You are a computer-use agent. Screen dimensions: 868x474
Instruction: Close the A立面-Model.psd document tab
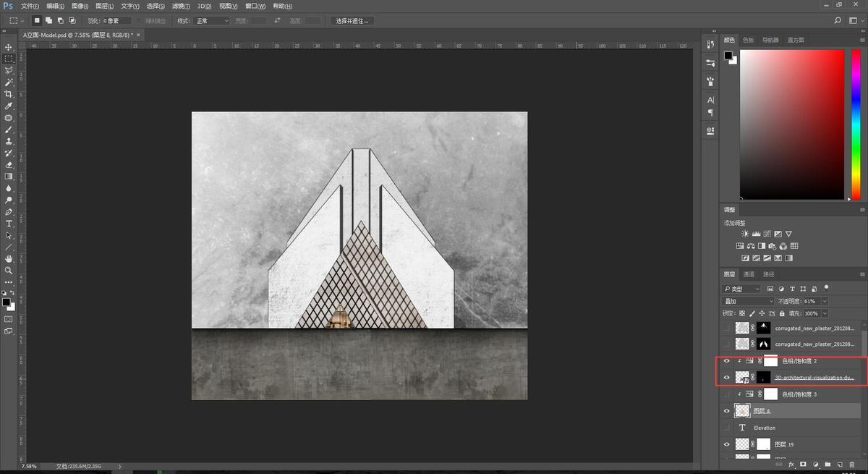[x=138, y=34]
